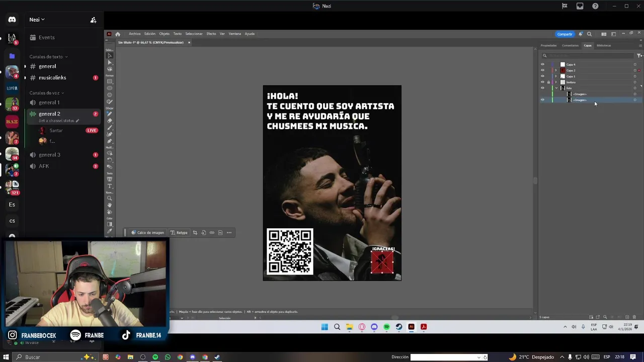This screenshot has height=362, width=644.
Task: Expand the Capa 2 layer
Action: pyautogui.click(x=556, y=70)
